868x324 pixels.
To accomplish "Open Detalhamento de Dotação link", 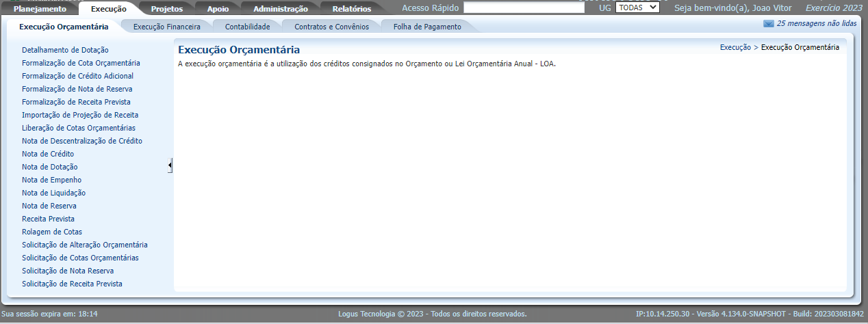I will (x=65, y=50).
